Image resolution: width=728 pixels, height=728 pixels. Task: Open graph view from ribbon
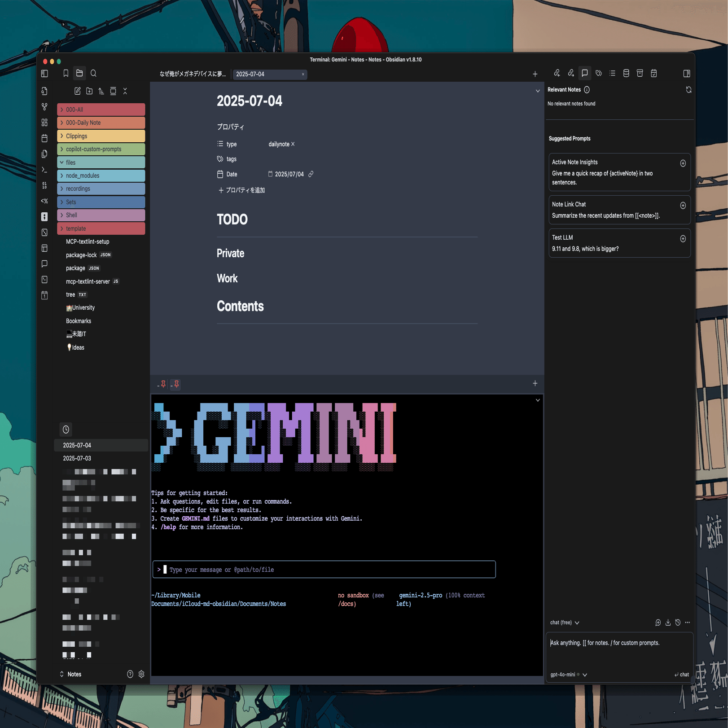click(x=44, y=107)
